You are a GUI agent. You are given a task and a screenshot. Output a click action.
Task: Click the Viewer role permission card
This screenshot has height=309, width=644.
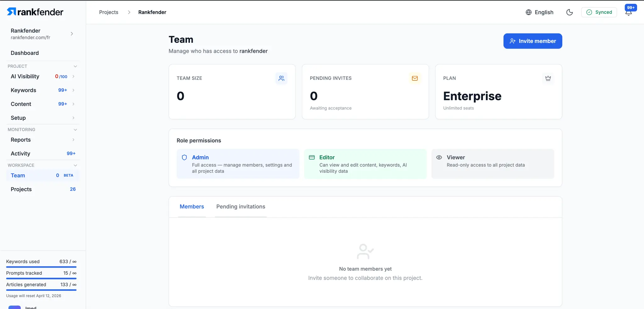pos(493,164)
